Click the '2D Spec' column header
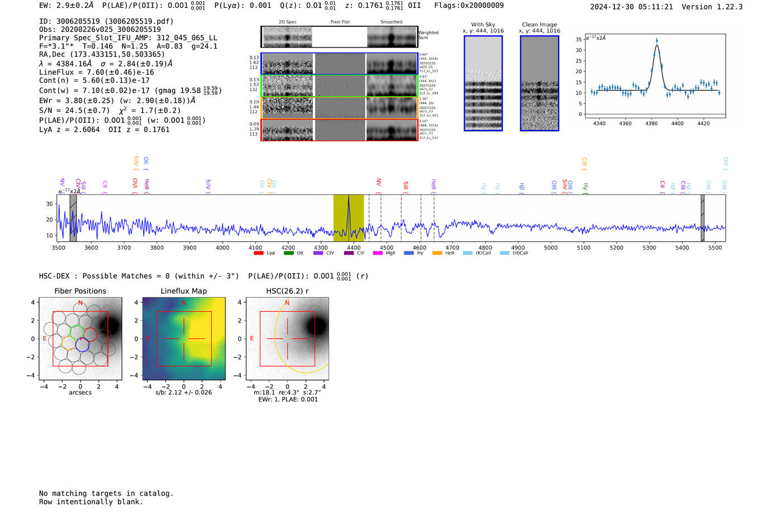Screen dimensions: 782x532 pos(288,22)
